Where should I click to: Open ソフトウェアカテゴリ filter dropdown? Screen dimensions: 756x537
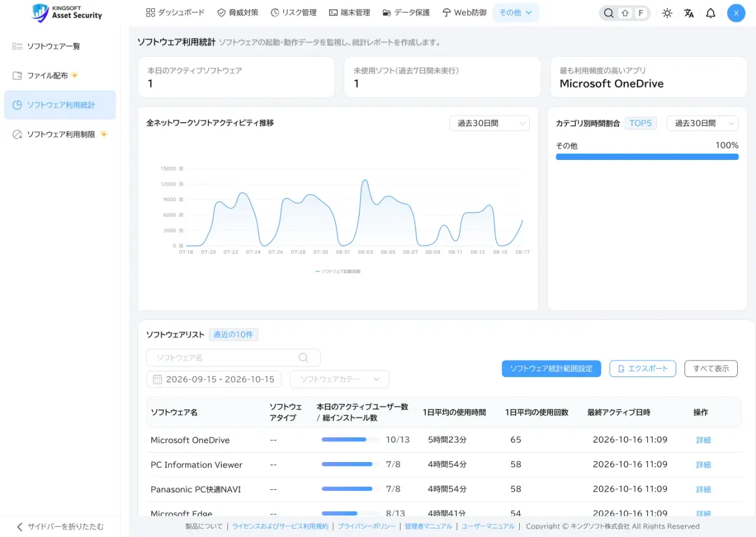coord(340,379)
